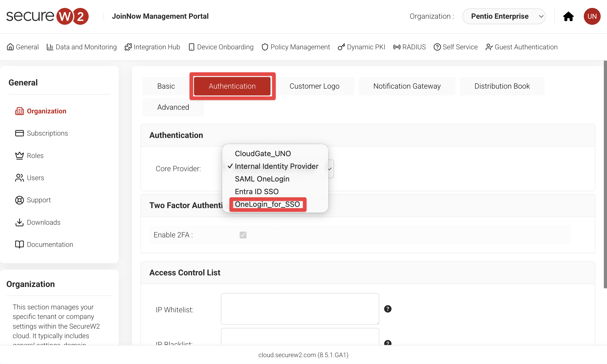The width and height of the screenshot is (607, 364).
Task: Switch to the Basic tab
Action: click(166, 86)
